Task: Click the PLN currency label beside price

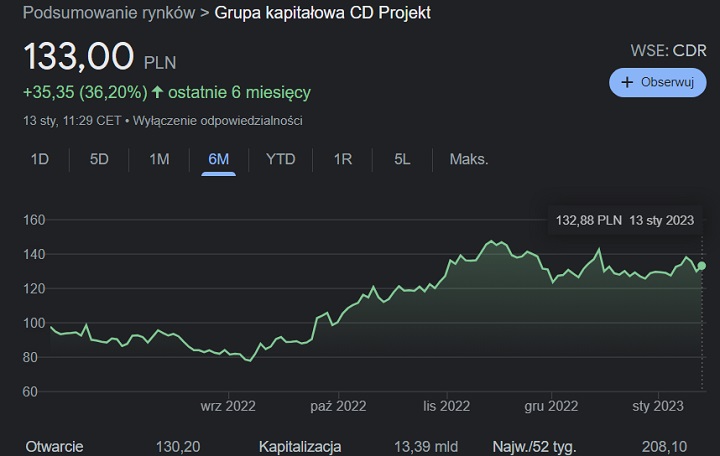Action: [x=160, y=63]
